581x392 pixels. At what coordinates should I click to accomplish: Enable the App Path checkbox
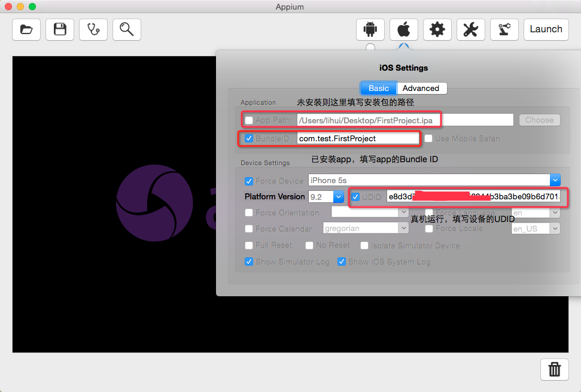point(249,120)
